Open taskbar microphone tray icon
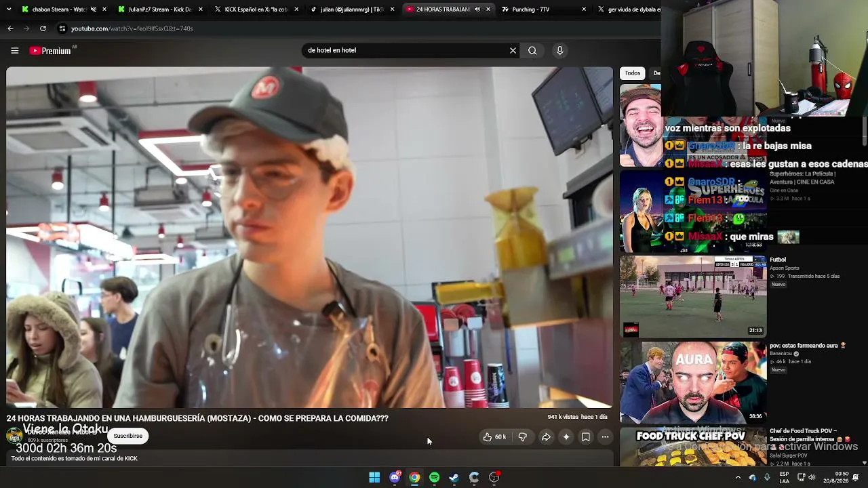Screen dimensions: 868x488 (767, 477)
